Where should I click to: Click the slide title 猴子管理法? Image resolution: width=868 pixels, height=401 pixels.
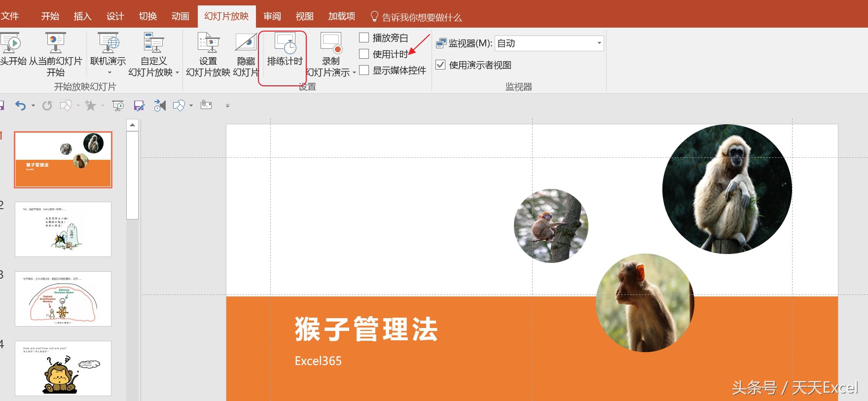366,329
